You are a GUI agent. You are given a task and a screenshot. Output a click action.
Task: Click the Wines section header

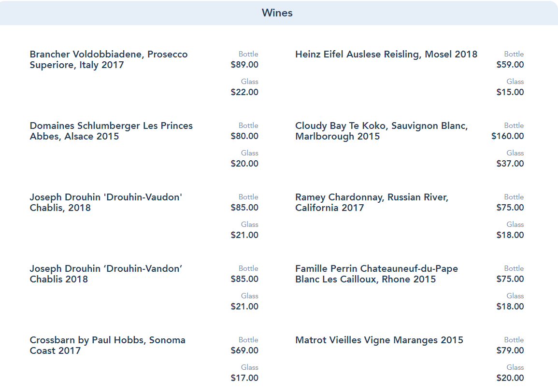click(x=277, y=13)
